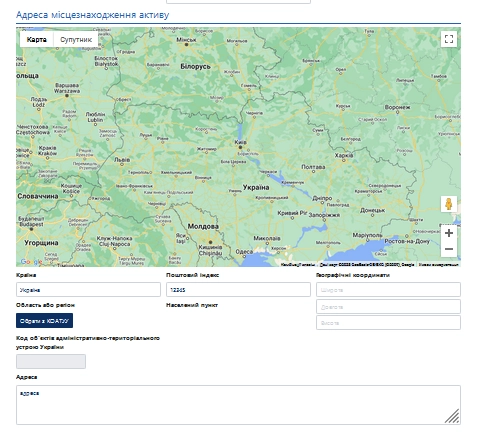Image resolution: width=485 pixels, height=435 pixels.
Task: Click Київ on the map
Action: coord(240,142)
